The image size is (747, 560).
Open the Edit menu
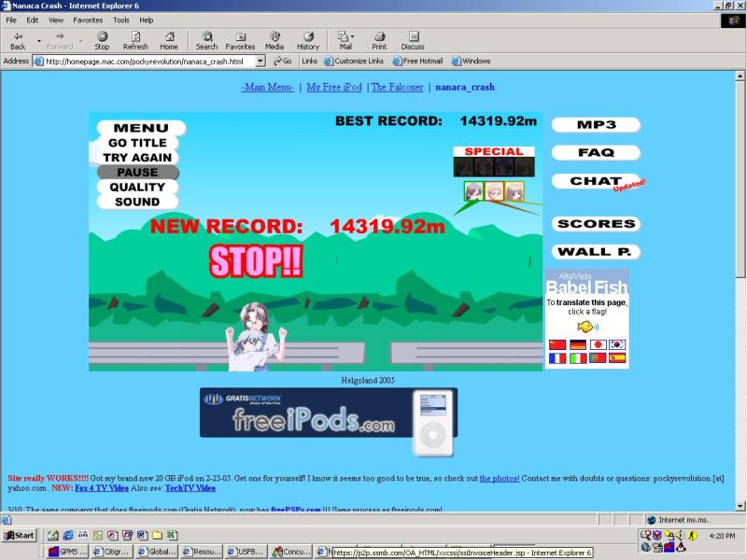click(33, 20)
